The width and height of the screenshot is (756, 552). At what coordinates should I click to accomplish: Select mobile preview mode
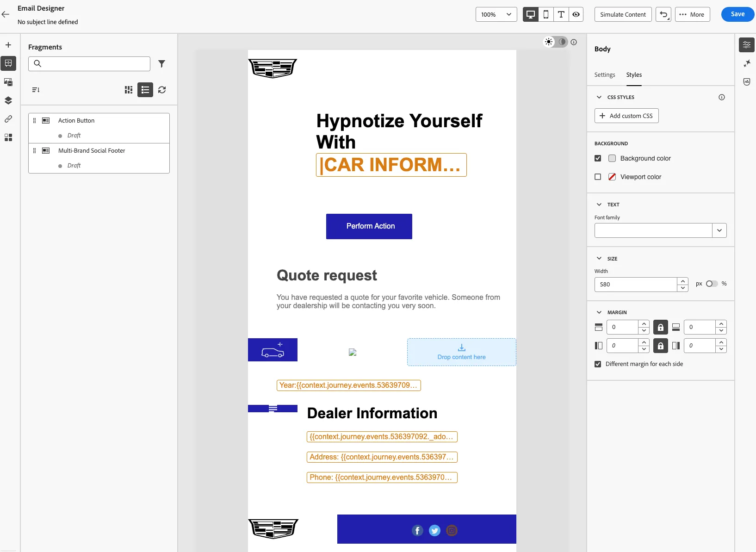pos(546,14)
